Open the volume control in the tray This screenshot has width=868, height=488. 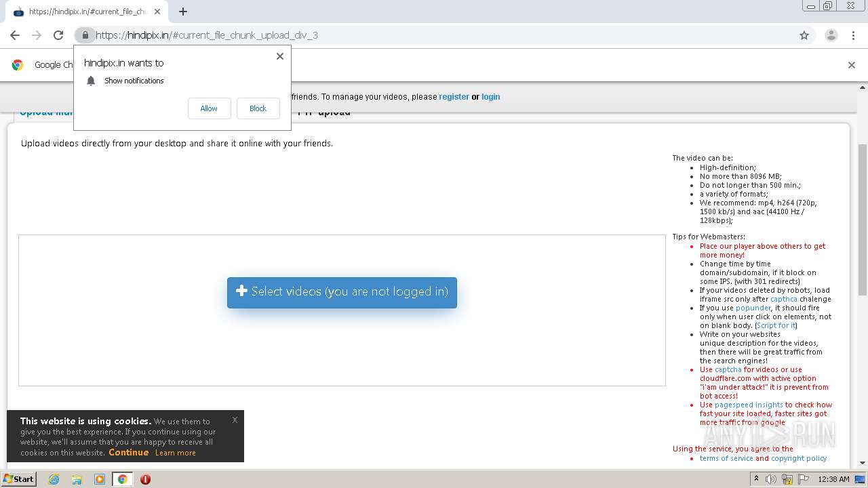pyautogui.click(x=771, y=479)
